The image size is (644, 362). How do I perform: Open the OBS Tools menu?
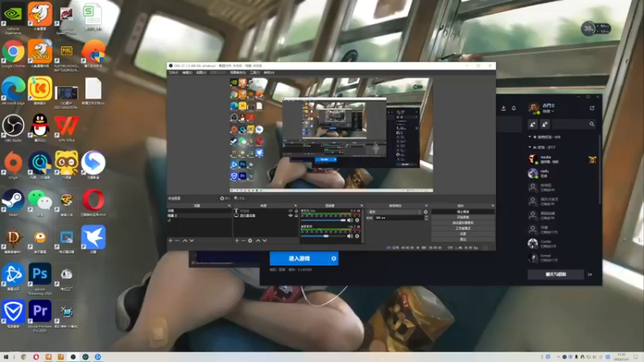coord(254,72)
